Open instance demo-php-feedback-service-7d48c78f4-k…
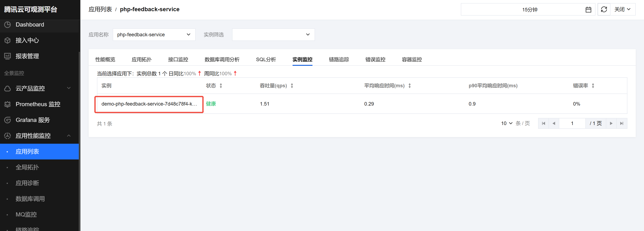Image resolution: width=644 pixels, height=231 pixels. (x=149, y=104)
